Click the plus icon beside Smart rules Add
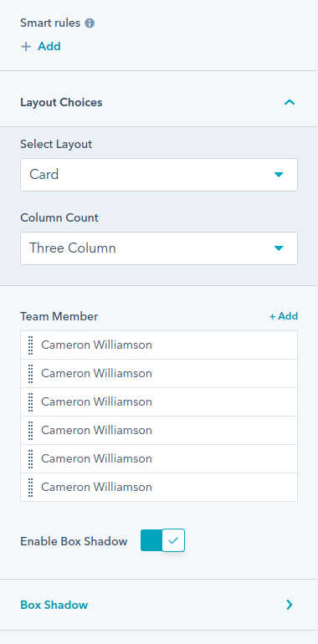Screen dimensions: 318x644 point(26,46)
